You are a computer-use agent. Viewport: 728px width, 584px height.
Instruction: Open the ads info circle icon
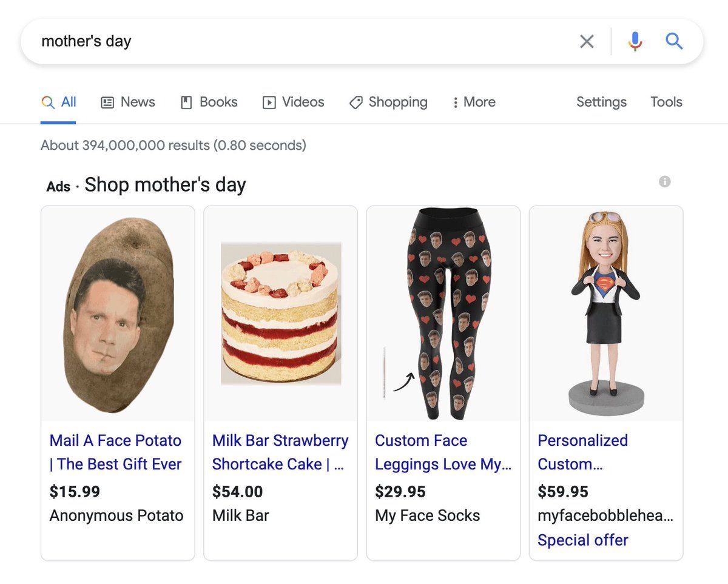click(665, 181)
